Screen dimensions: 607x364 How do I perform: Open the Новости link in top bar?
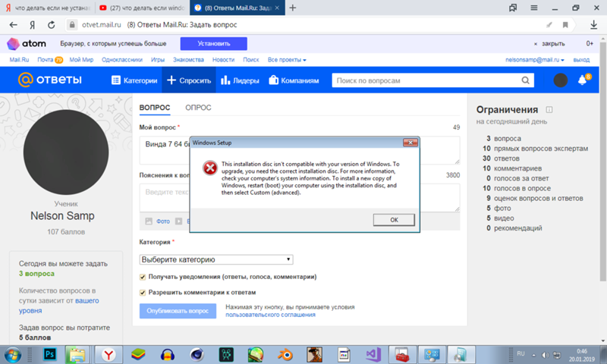pos(223,60)
